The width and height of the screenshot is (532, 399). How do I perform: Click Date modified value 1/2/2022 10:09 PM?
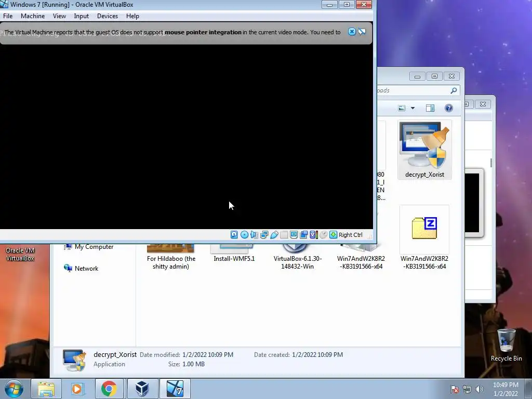[208, 354]
